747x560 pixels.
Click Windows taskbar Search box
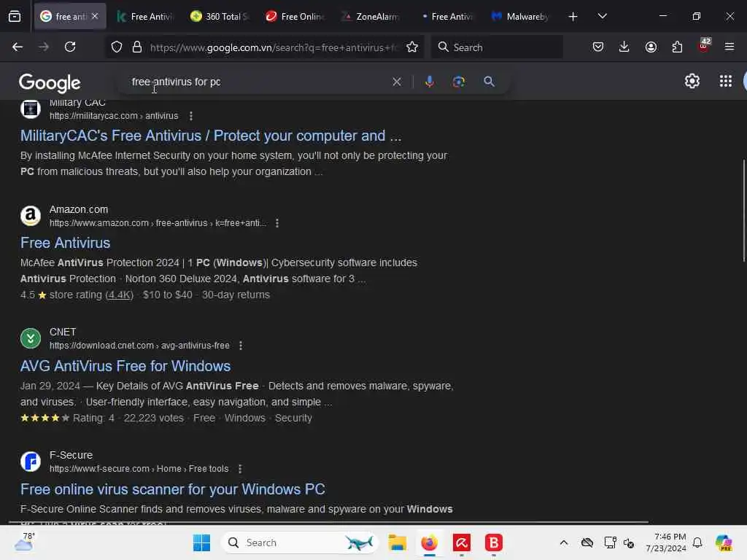click(x=300, y=542)
